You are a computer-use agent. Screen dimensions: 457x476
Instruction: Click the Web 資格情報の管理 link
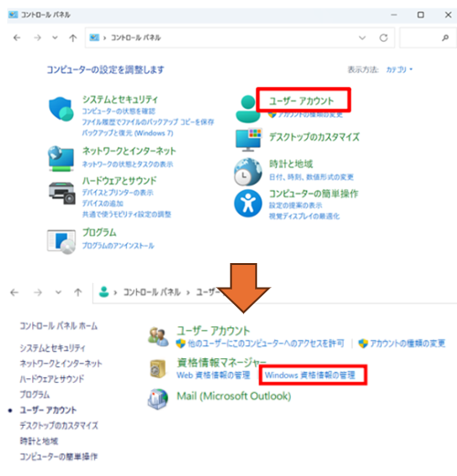click(x=213, y=375)
